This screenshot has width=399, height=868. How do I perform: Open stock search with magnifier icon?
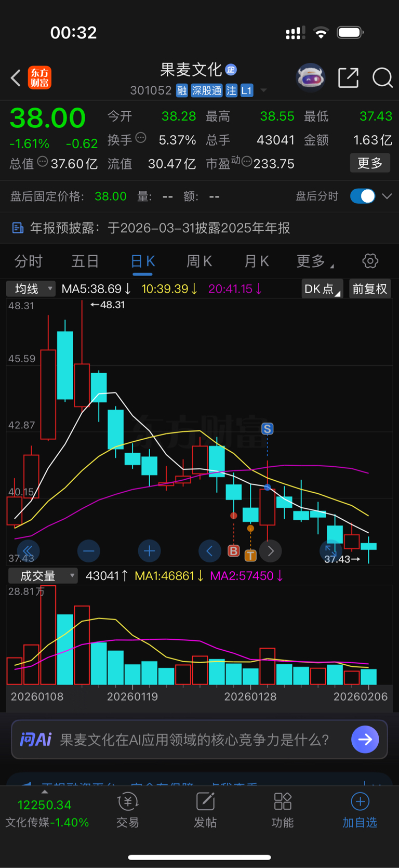coord(382,78)
